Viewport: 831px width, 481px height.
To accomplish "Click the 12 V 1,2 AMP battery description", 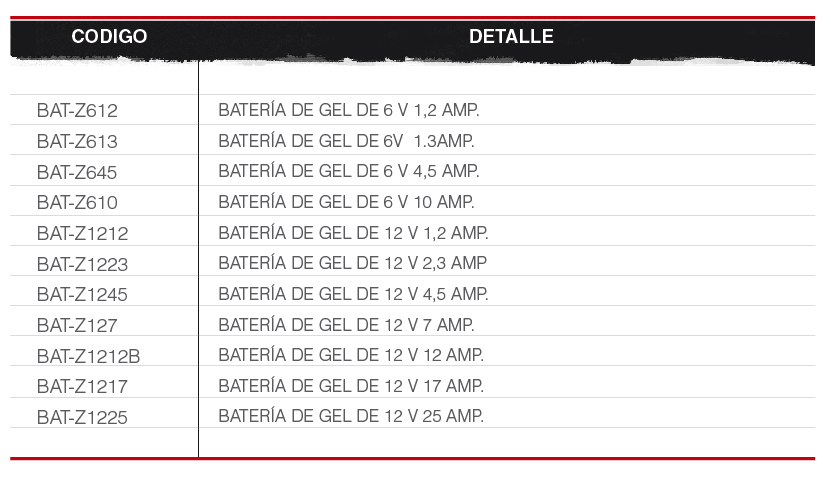I will point(353,232).
